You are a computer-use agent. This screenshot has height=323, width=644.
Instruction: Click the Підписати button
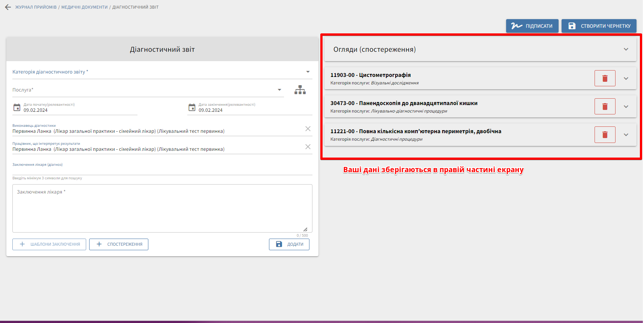coord(532,26)
